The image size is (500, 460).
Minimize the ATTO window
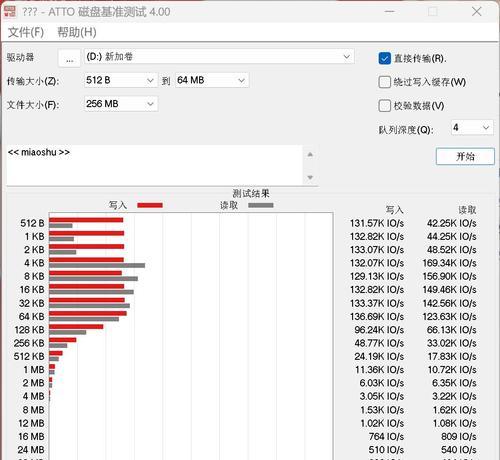click(389, 12)
